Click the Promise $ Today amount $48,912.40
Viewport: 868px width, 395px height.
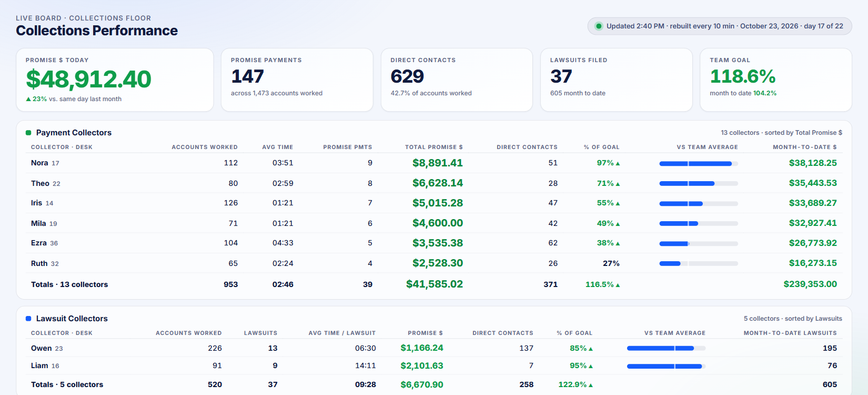click(x=88, y=80)
